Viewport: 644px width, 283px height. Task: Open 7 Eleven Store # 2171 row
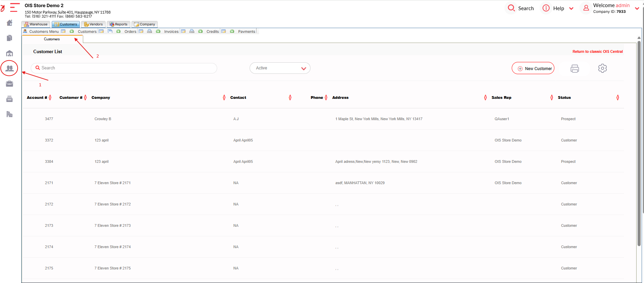(323, 183)
